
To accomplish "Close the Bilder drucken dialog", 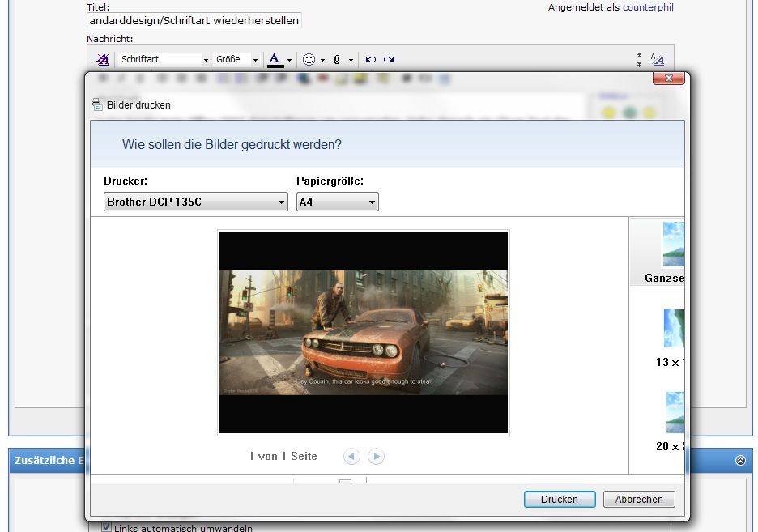I will click(x=669, y=79).
